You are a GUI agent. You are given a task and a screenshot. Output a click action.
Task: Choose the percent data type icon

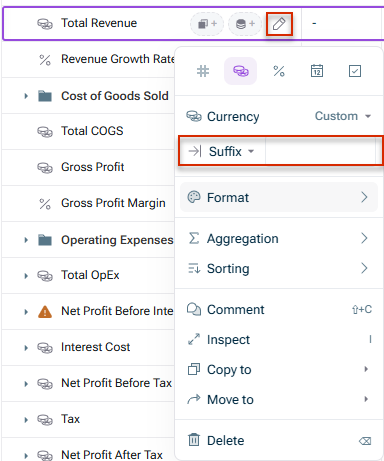[279, 71]
